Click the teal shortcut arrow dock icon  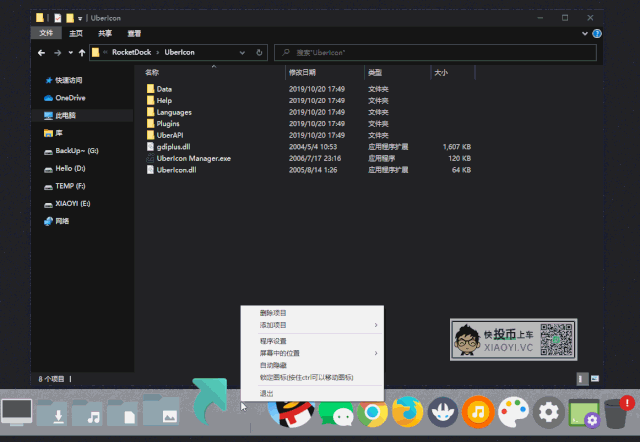[x=209, y=402]
